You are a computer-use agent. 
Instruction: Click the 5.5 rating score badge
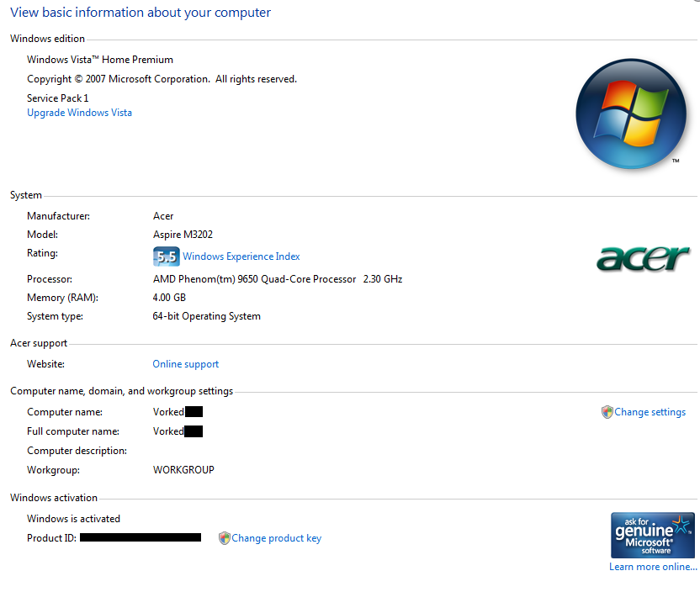(166, 256)
